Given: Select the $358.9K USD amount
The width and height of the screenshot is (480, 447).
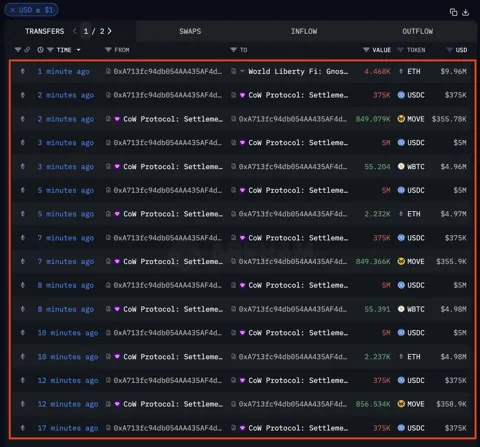Looking at the screenshot, I should point(452,404).
